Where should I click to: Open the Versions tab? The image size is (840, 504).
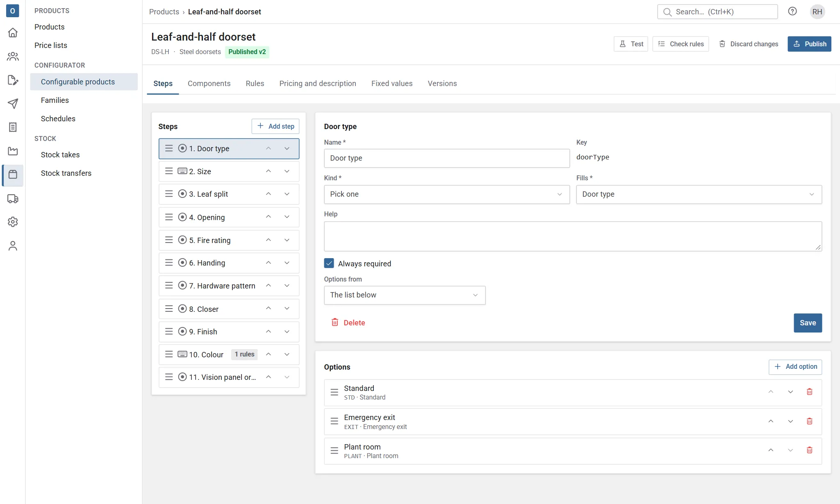pyautogui.click(x=442, y=84)
